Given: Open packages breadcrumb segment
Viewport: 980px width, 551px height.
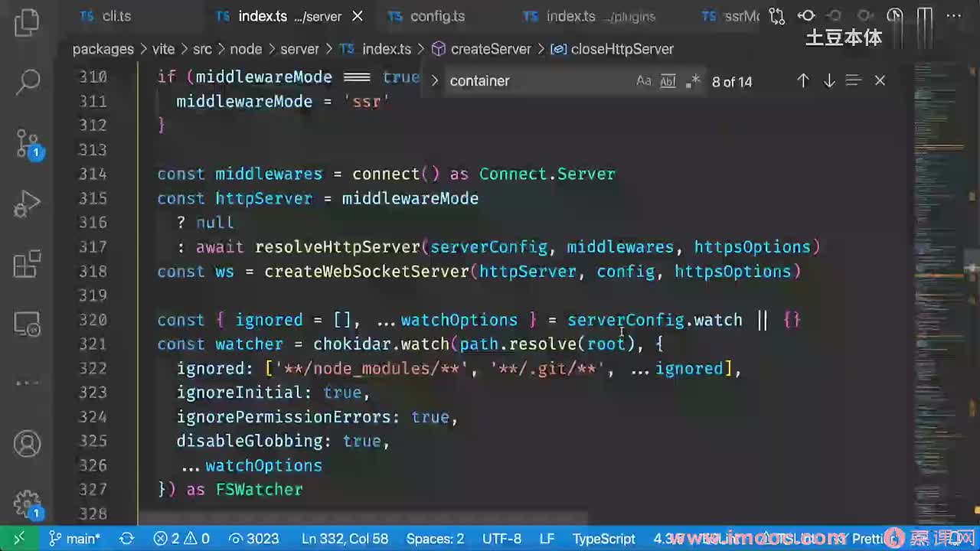Looking at the screenshot, I should coord(103,49).
